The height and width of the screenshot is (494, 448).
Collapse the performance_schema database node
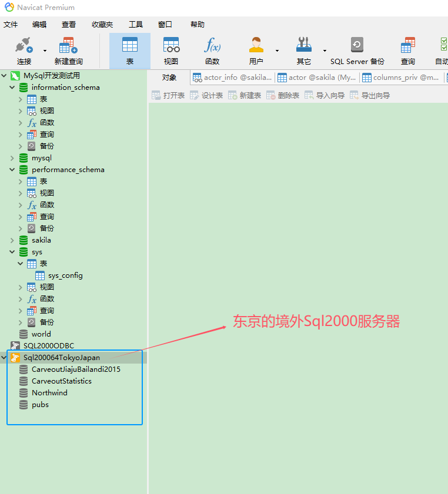click(12, 170)
